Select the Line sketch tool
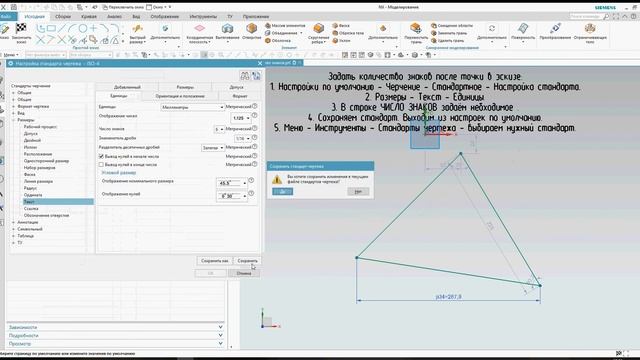Screen dimensions: 640x360 coord(62,28)
